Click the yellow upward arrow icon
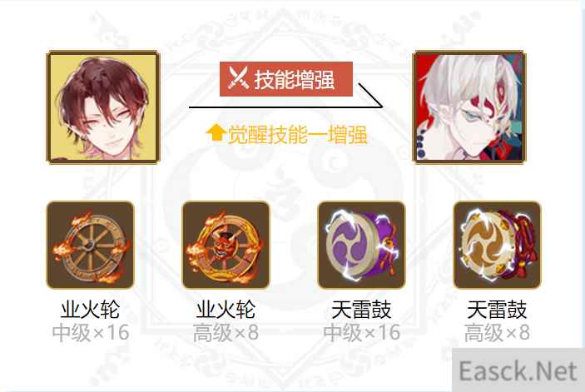 tap(216, 133)
